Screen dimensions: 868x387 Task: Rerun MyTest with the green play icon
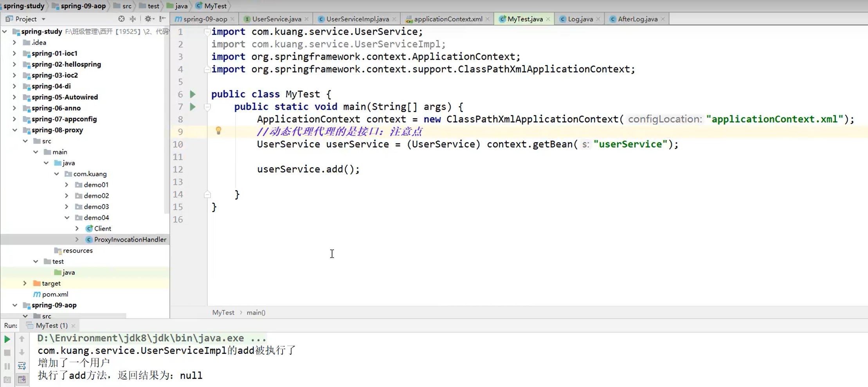(x=7, y=339)
